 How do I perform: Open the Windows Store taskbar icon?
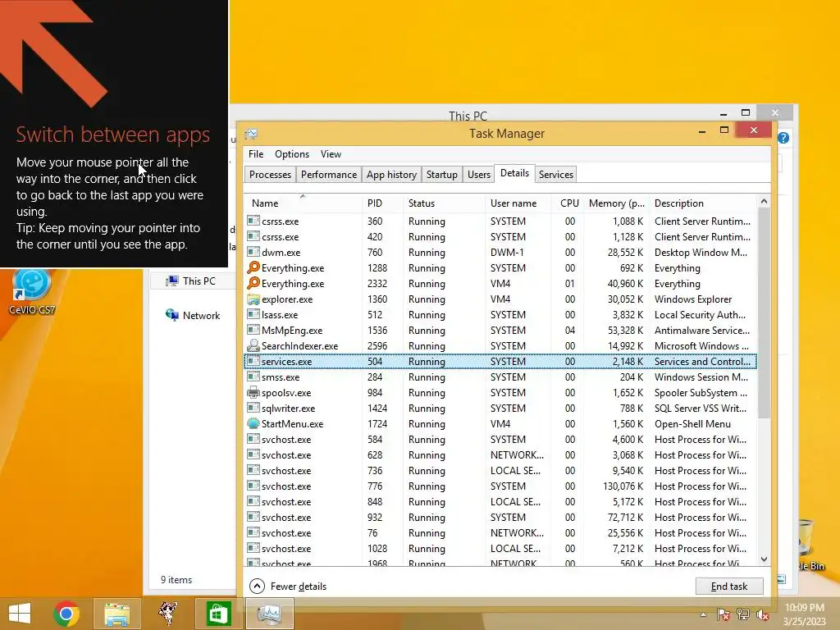217,614
